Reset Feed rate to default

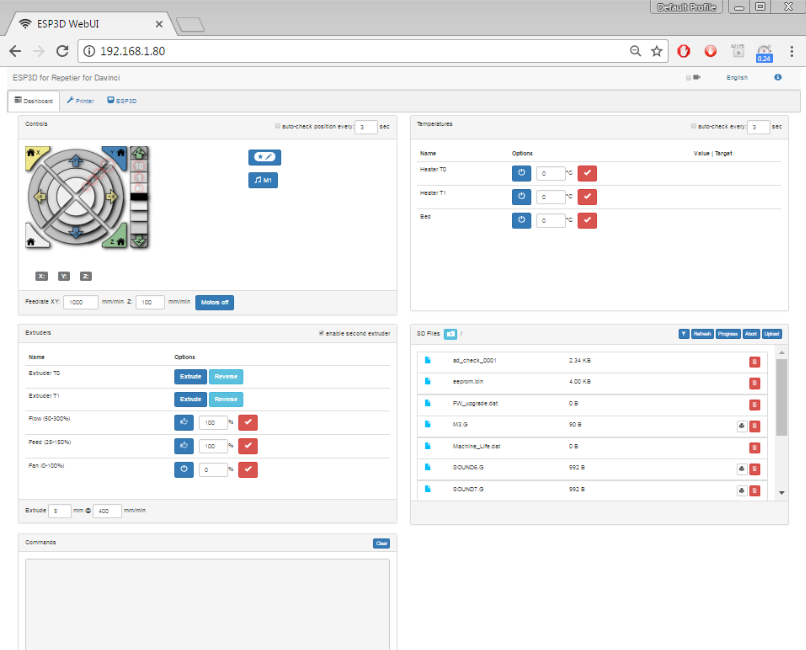click(184, 445)
